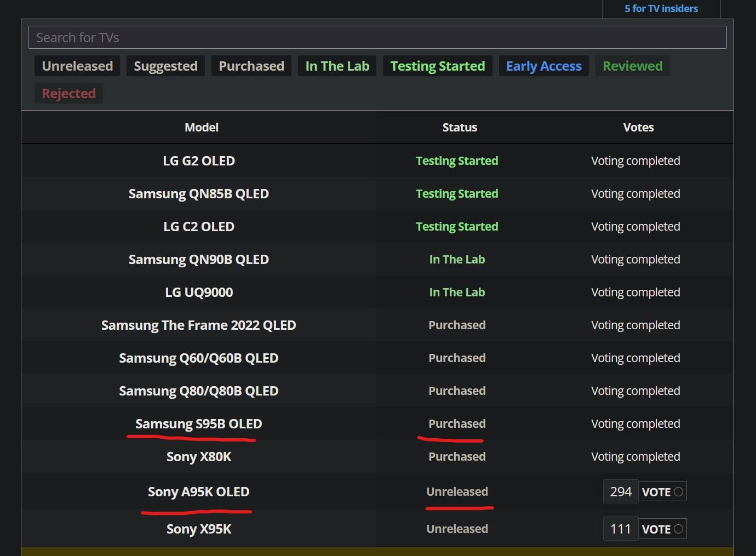Filter by Early Access status
This screenshot has width=756, height=556.
point(543,66)
